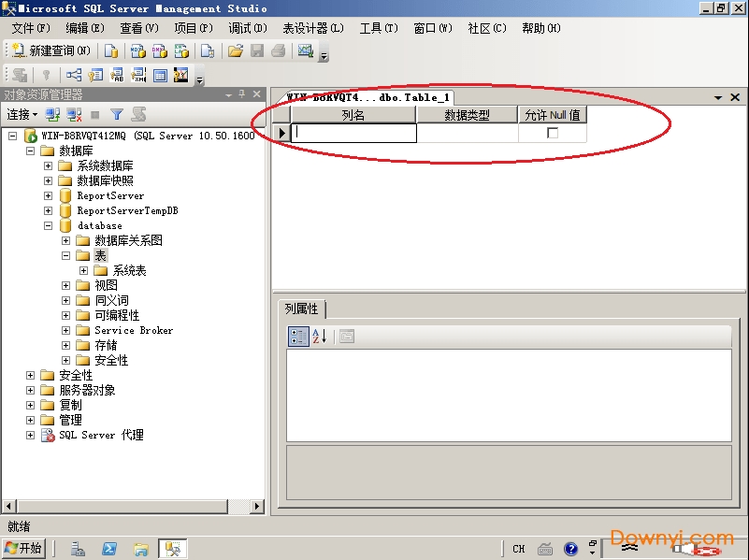Click the Windows 开始 (Start) button
The height and width of the screenshot is (560, 749).
pyautogui.click(x=23, y=548)
